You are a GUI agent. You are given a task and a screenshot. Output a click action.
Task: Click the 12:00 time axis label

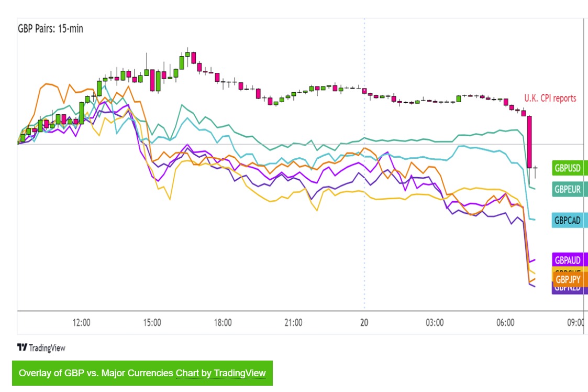(81, 323)
